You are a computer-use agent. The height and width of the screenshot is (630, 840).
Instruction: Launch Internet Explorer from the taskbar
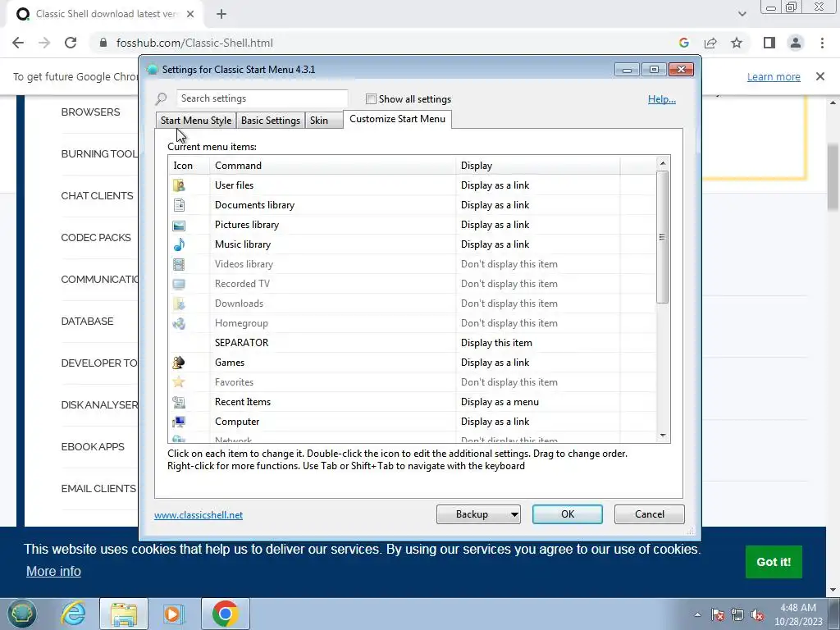pos(73,614)
